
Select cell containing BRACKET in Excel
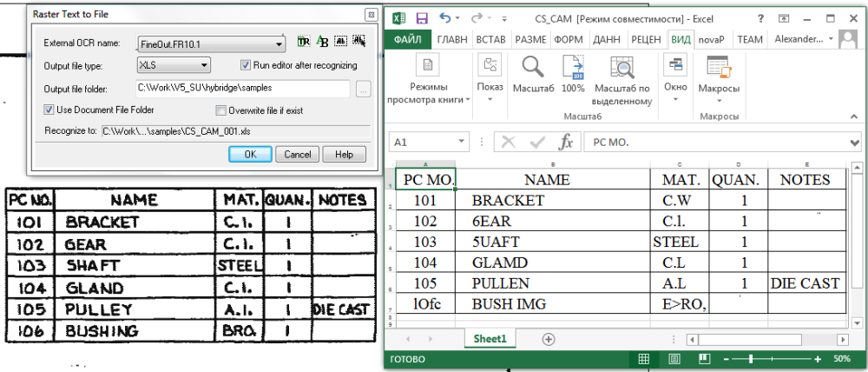pyautogui.click(x=553, y=200)
